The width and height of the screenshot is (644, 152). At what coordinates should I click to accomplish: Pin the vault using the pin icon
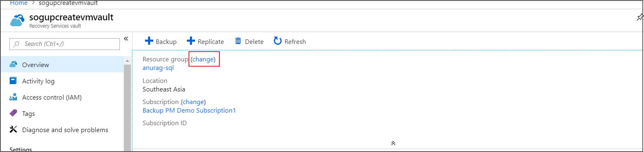[640, 17]
